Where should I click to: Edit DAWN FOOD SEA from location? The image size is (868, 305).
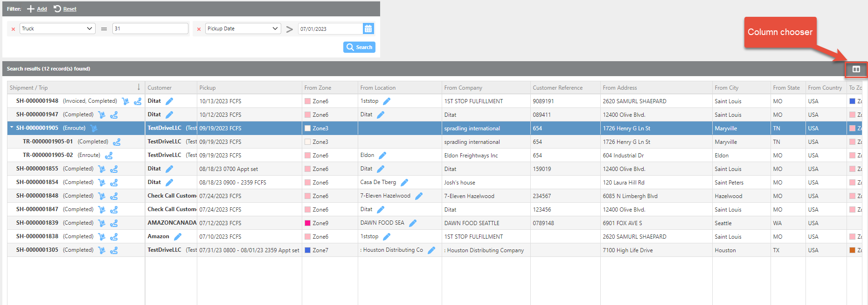pos(413,223)
